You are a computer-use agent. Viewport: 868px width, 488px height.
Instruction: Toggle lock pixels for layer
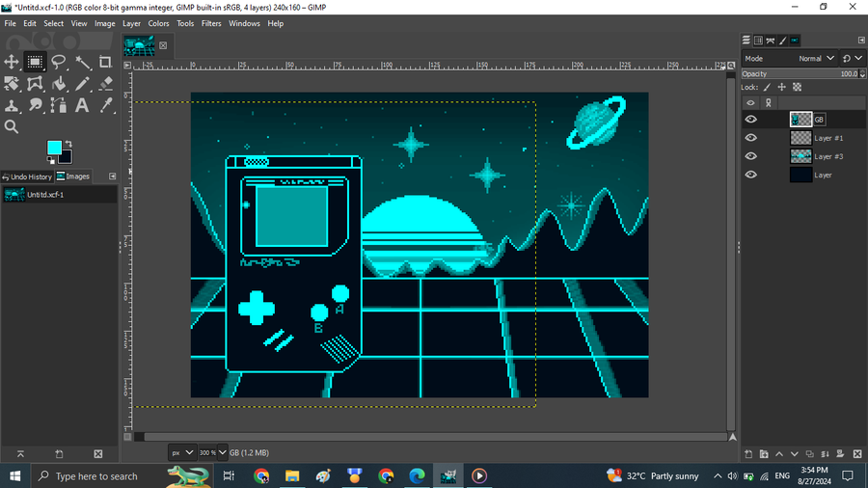(x=767, y=87)
